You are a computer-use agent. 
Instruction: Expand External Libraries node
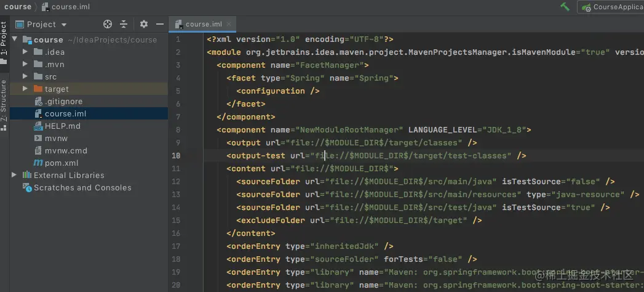tap(14, 175)
